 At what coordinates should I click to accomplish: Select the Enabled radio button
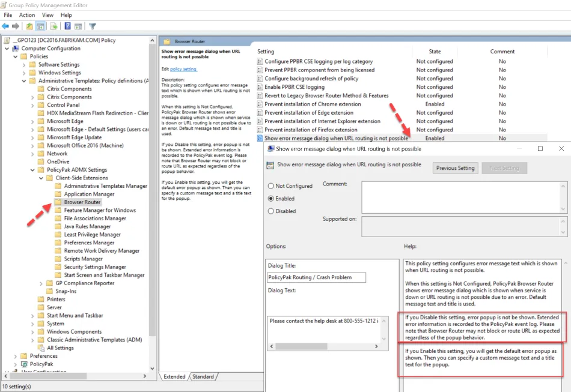pyautogui.click(x=271, y=199)
